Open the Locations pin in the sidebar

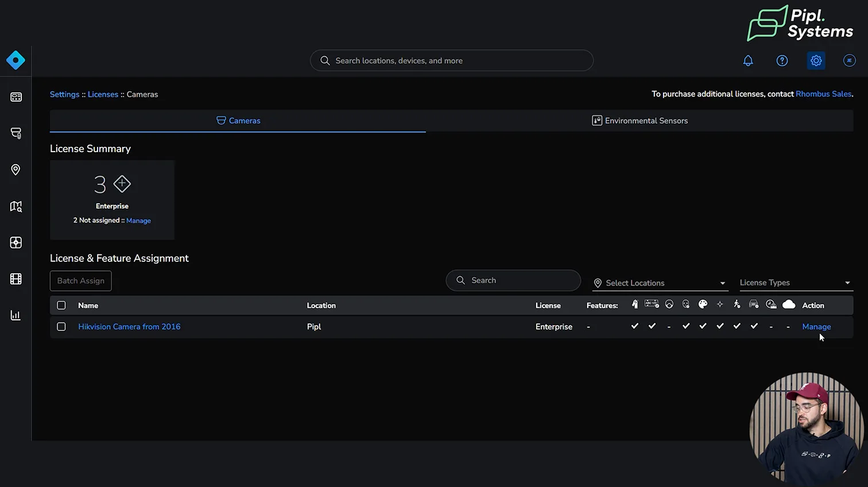pos(15,169)
